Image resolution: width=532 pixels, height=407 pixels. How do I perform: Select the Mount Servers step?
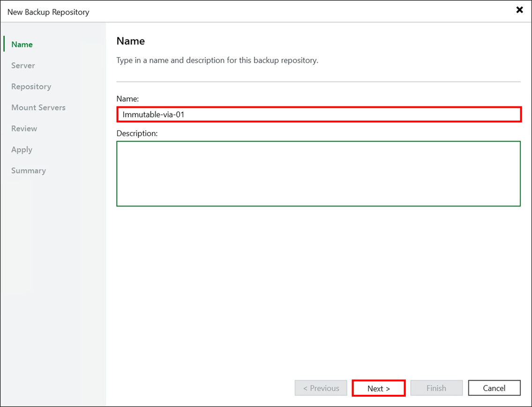38,107
